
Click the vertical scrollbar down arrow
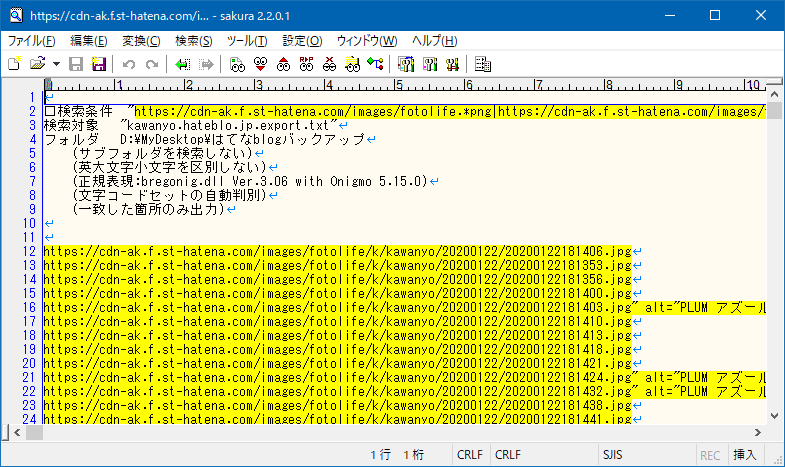coord(774,415)
